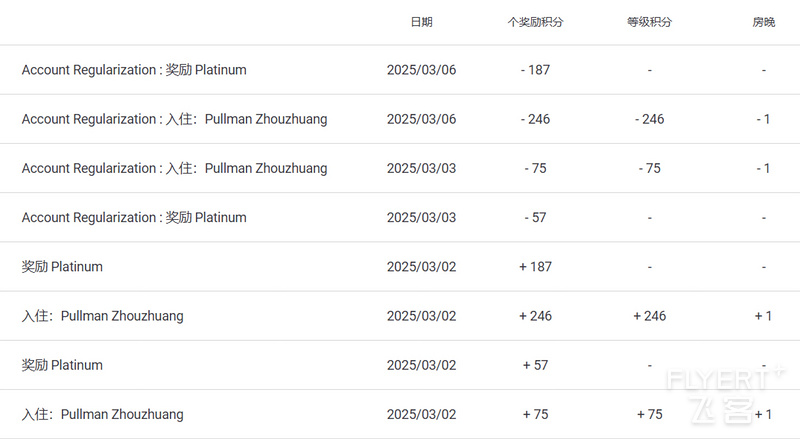
Task: Open the Pullman Zhouzhuang regularization dated 2025/03/06
Action: [400, 119]
